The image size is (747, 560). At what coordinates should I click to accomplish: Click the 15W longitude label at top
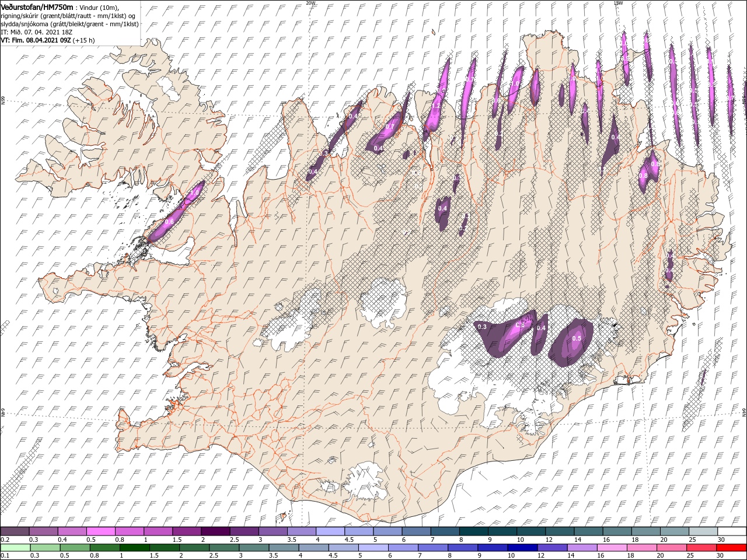tap(619, 3)
